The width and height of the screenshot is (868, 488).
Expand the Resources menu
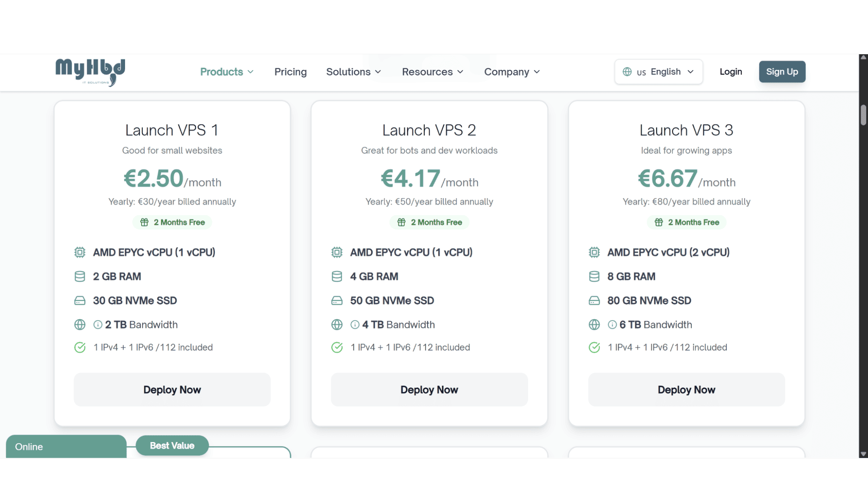point(433,72)
